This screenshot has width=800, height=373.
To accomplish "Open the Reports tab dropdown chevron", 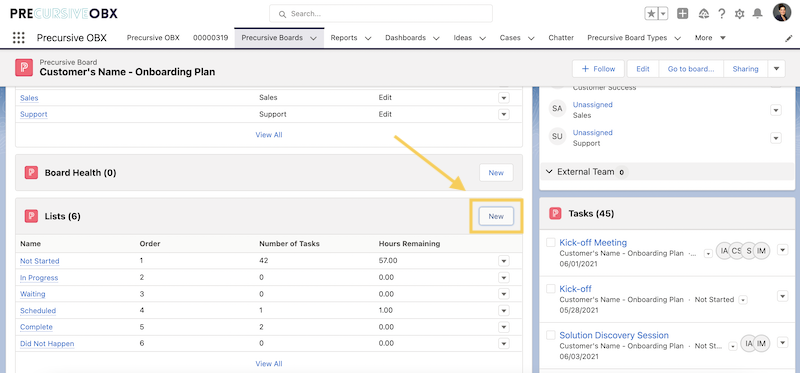I will [368, 38].
